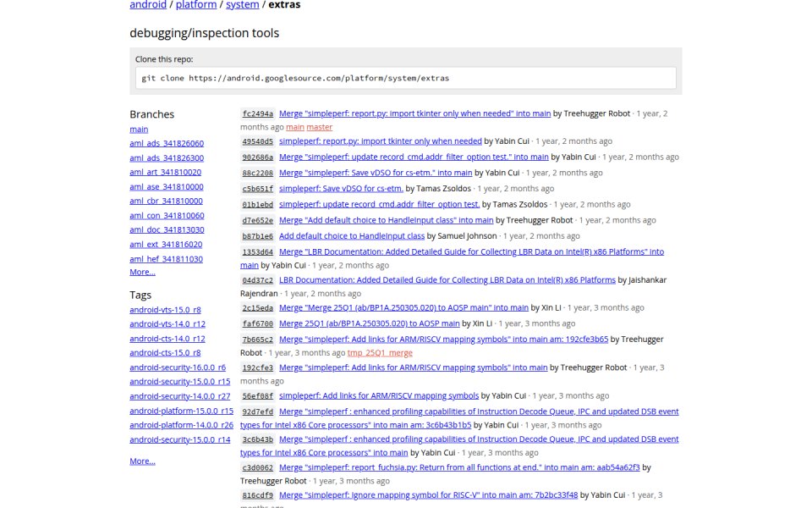Image resolution: width=812 pixels, height=508 pixels.
Task: Open branch aml_hef_341811030
Action: (167, 259)
